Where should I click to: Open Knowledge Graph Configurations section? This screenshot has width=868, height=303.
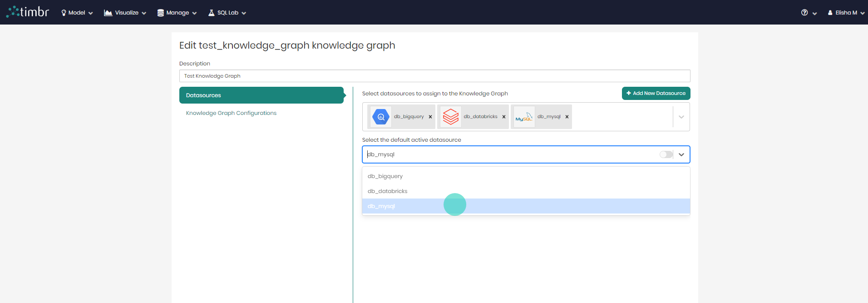[231, 113]
